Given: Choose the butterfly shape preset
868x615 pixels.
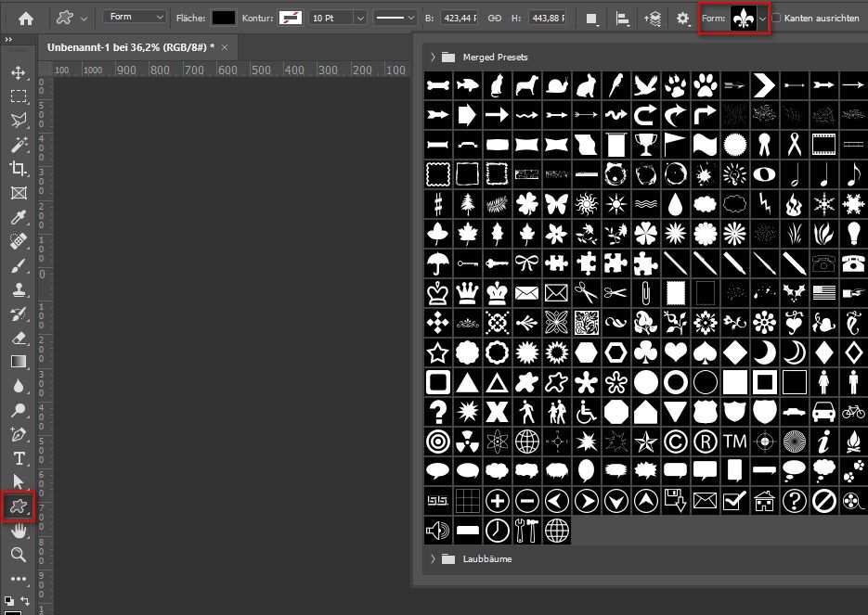Looking at the screenshot, I should click(556, 204).
